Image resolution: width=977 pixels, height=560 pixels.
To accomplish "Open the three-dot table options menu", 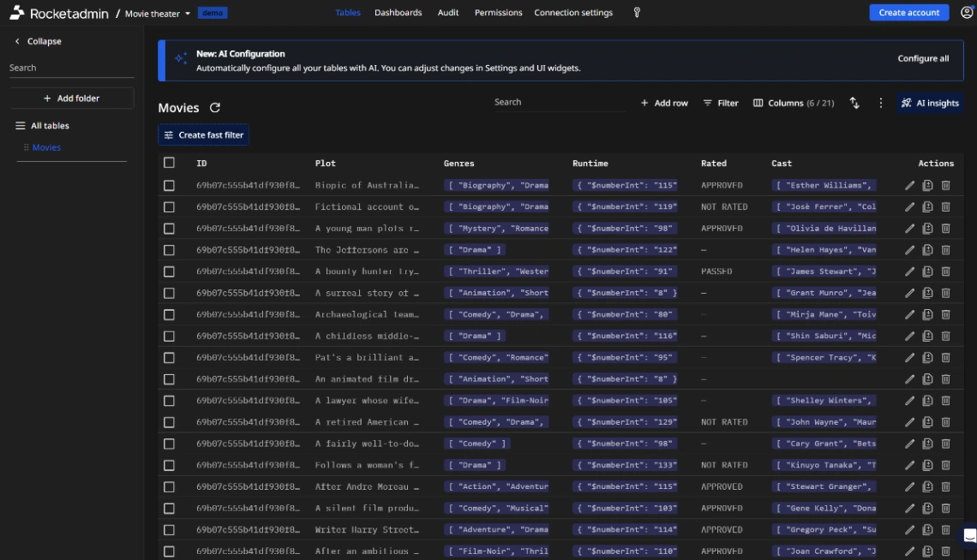I will coord(879,103).
